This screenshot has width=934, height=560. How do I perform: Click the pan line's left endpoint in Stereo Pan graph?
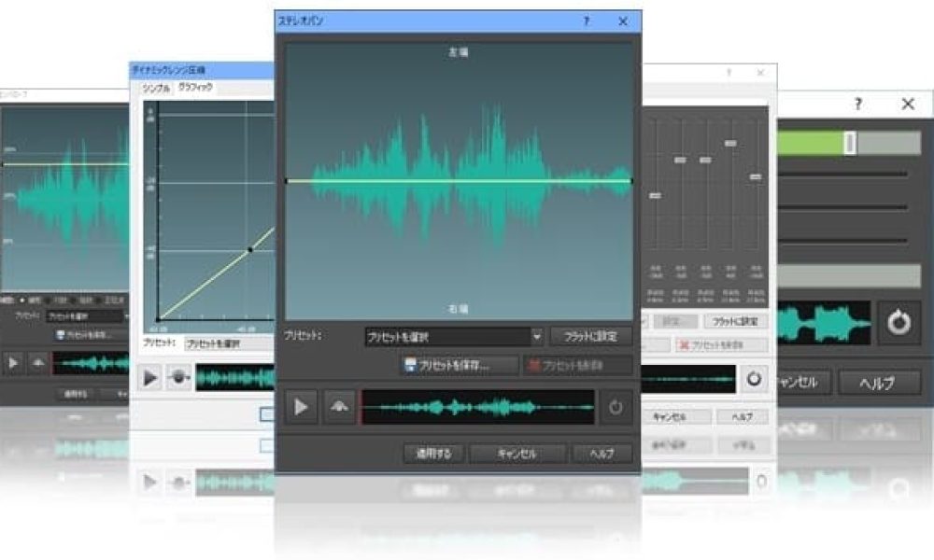(287, 181)
